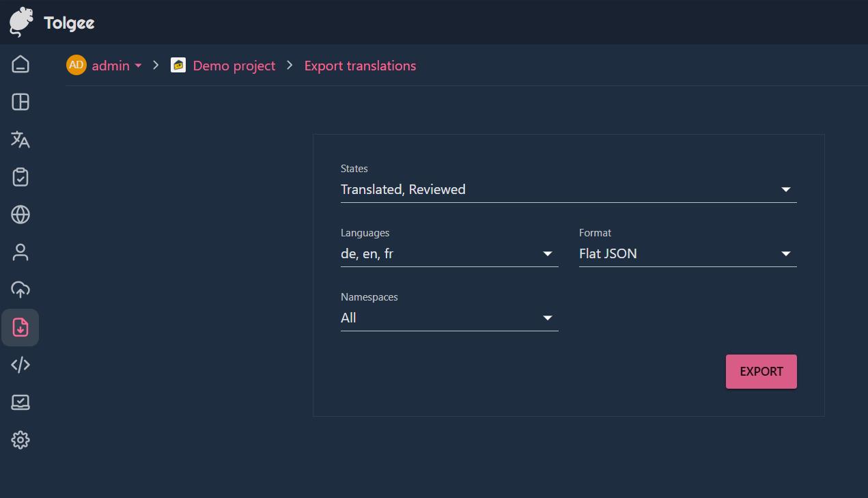Open the Languages globe icon

(20, 215)
